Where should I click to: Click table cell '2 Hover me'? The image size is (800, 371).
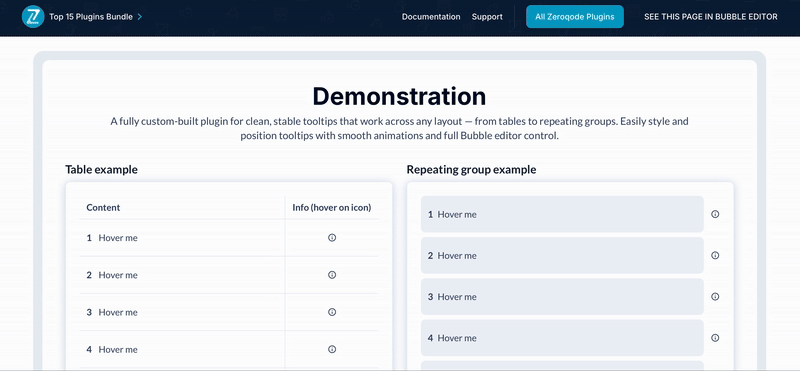pos(182,275)
